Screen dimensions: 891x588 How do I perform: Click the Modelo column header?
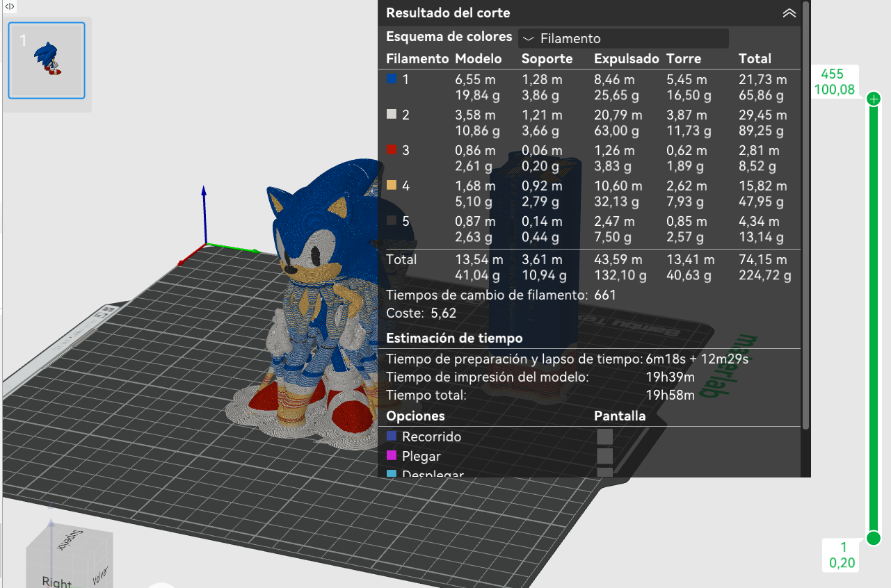[478, 59]
